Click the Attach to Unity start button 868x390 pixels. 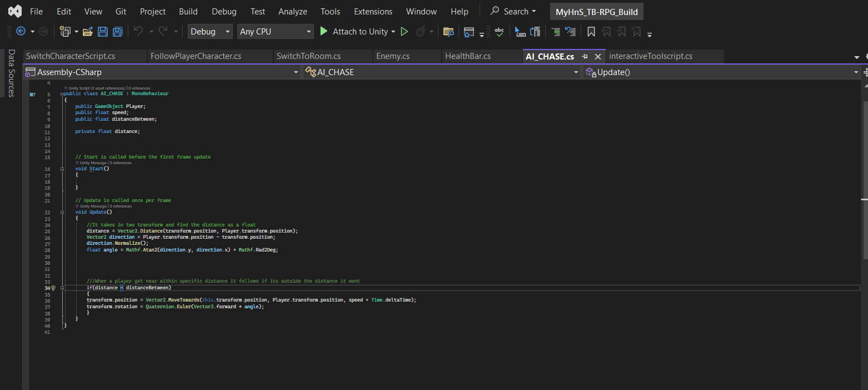pyautogui.click(x=353, y=32)
